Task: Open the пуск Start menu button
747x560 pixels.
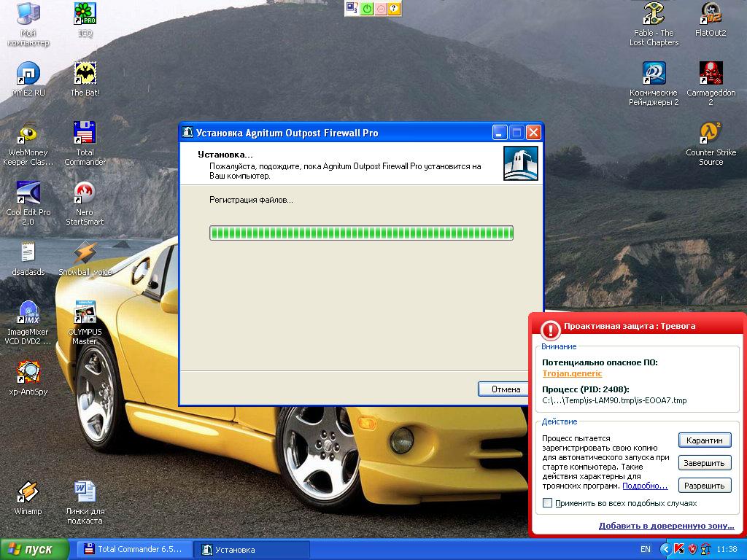Action: pos(34,549)
